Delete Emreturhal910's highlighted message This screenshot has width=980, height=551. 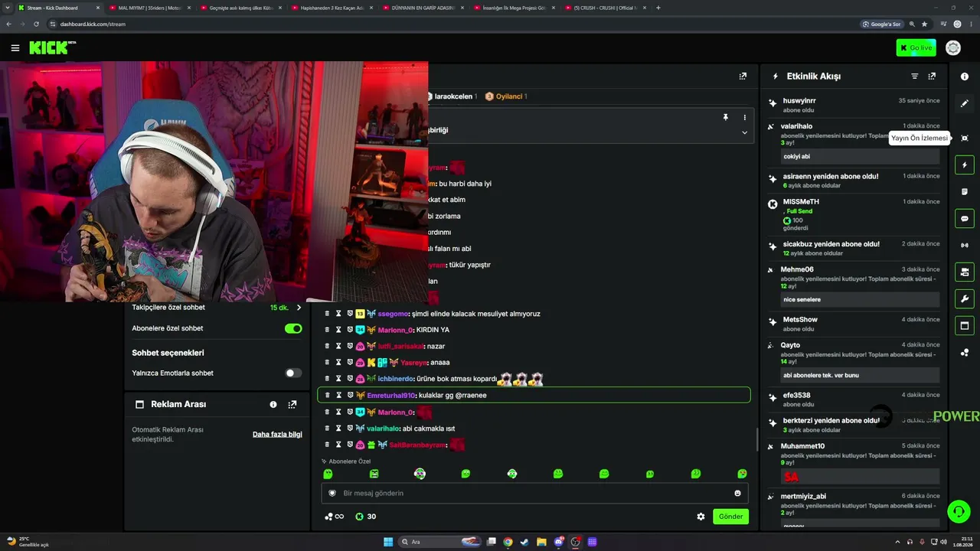pyautogui.click(x=327, y=396)
